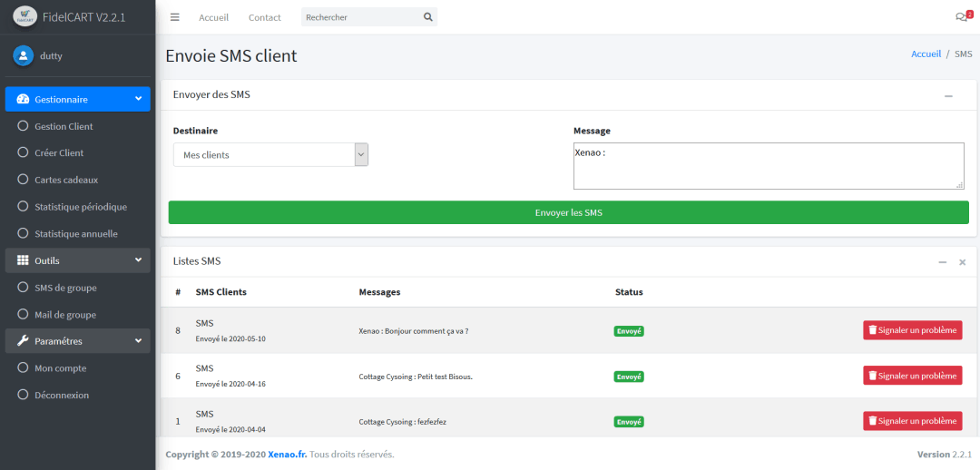Image resolution: width=980 pixels, height=470 pixels.
Task: Click the Accueil breadcrumb link
Action: click(926, 54)
